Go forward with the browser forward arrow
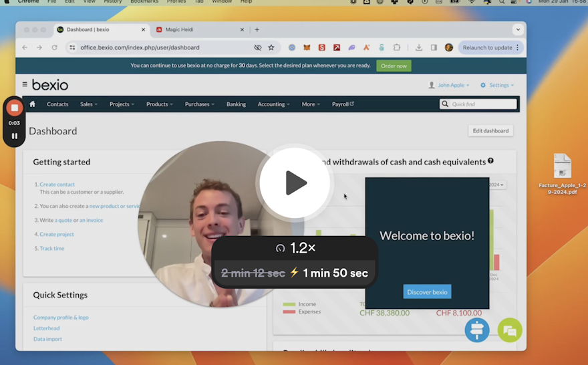The height and width of the screenshot is (365, 588). pyautogui.click(x=39, y=47)
